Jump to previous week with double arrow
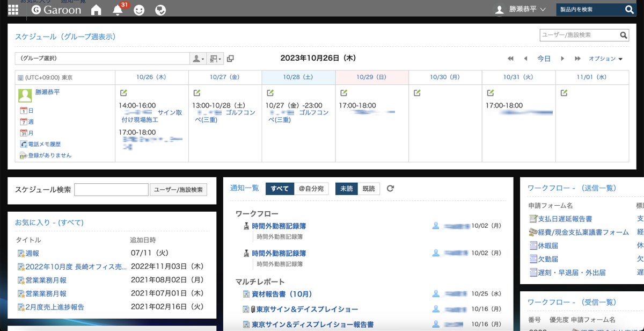Viewport: 644px width, 331px height. click(510, 59)
